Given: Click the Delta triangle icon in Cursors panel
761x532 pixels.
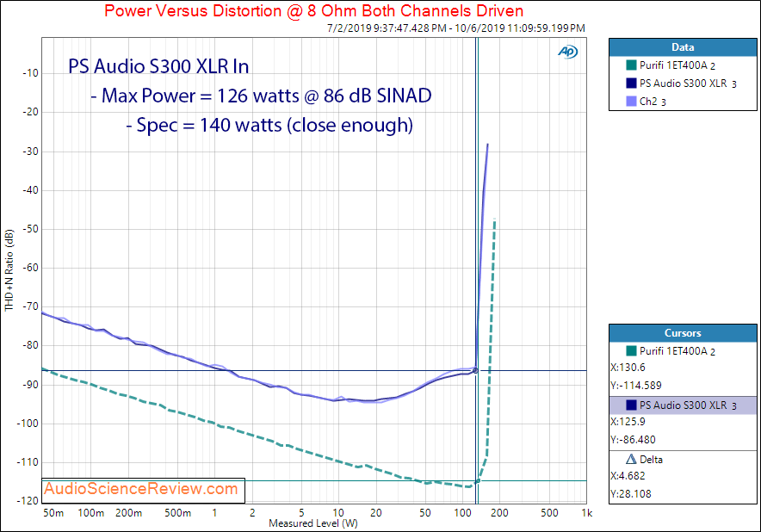Looking at the screenshot, I should tap(631, 459).
